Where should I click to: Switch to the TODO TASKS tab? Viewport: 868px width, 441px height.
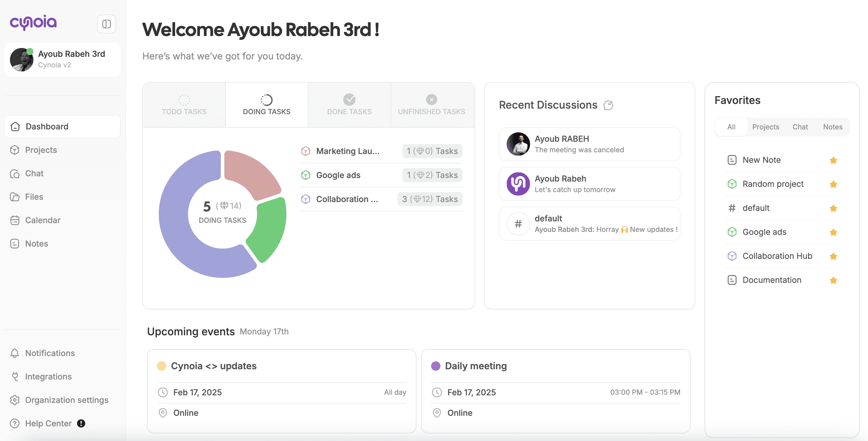click(x=184, y=105)
